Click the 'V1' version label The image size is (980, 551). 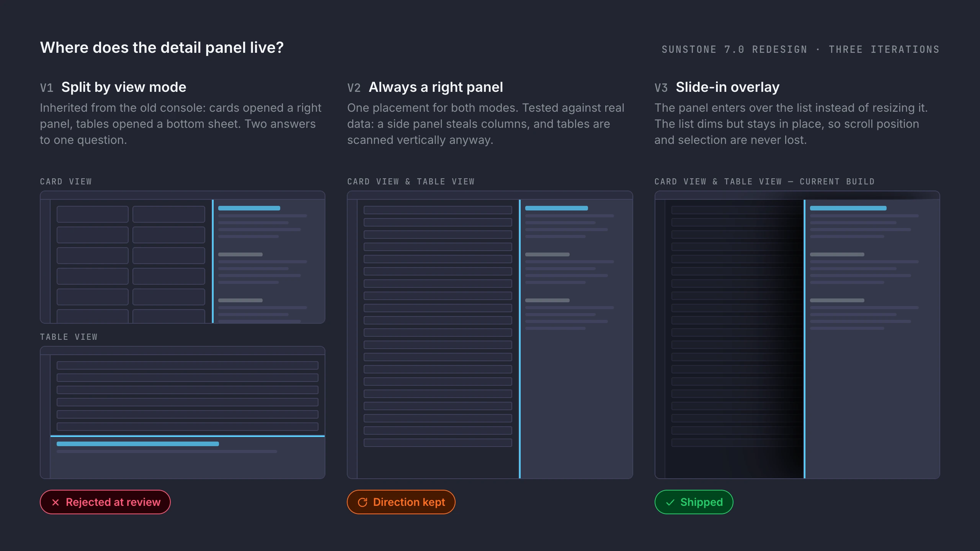(47, 88)
